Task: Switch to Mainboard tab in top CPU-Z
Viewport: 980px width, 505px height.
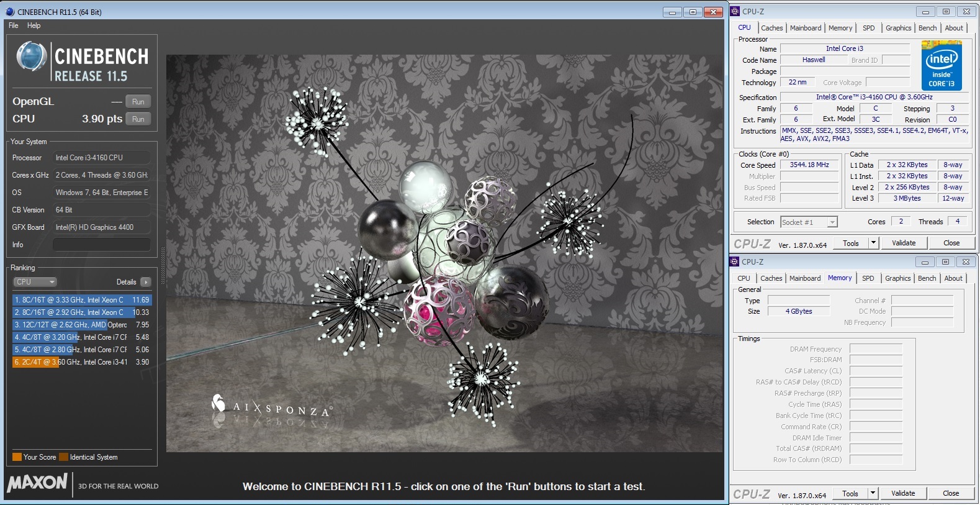Action: point(806,28)
